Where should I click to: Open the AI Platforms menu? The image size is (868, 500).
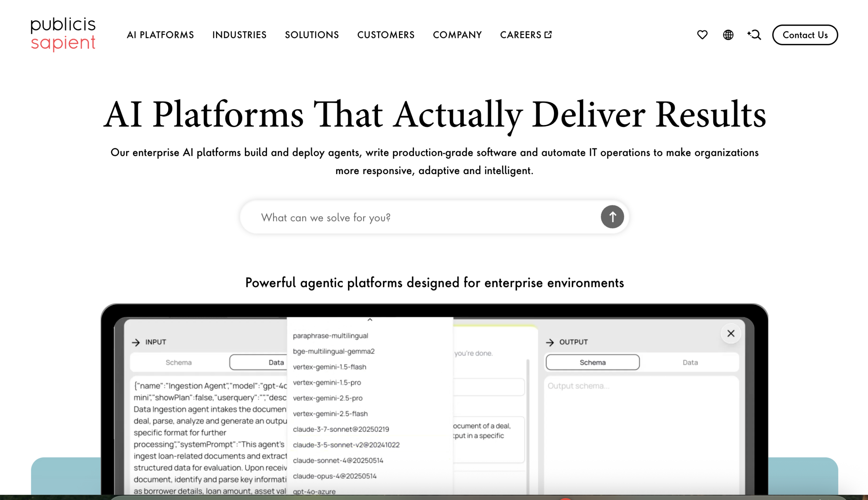point(160,35)
